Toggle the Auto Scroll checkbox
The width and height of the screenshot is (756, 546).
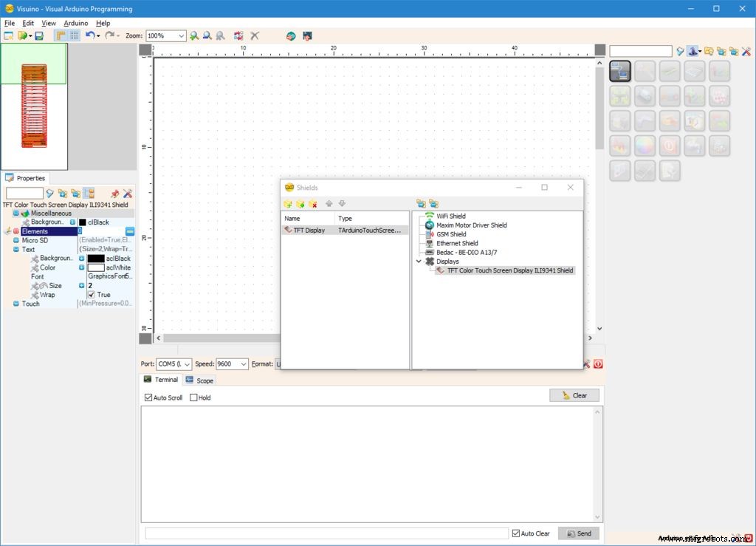pos(148,397)
